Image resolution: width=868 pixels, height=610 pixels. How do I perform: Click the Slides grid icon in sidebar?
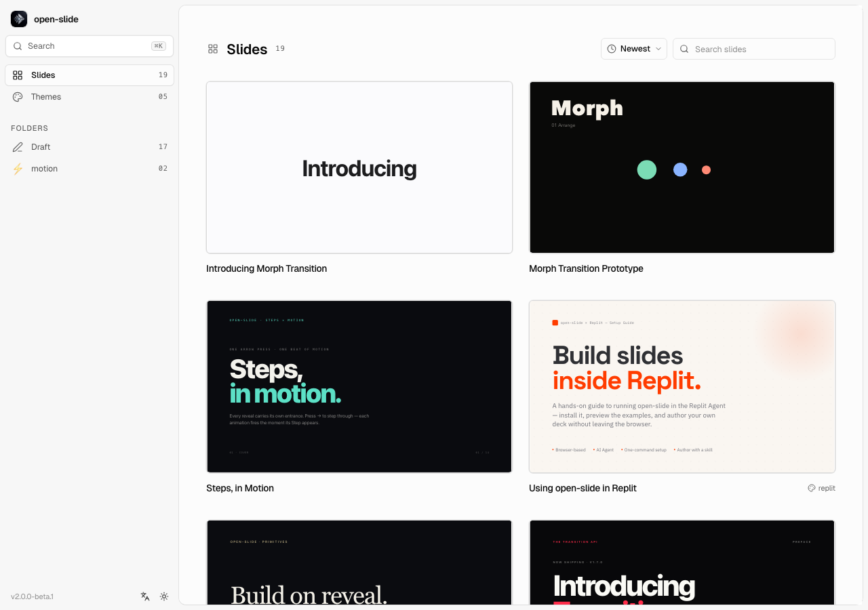[18, 75]
